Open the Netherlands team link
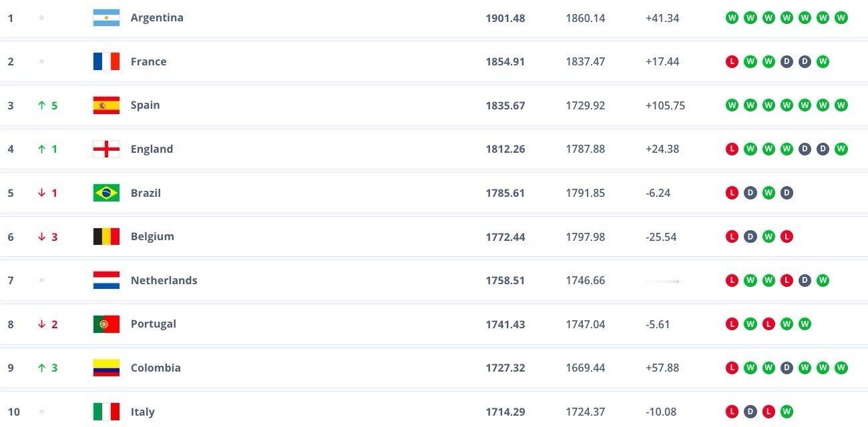This screenshot has height=427, width=868. (x=164, y=280)
